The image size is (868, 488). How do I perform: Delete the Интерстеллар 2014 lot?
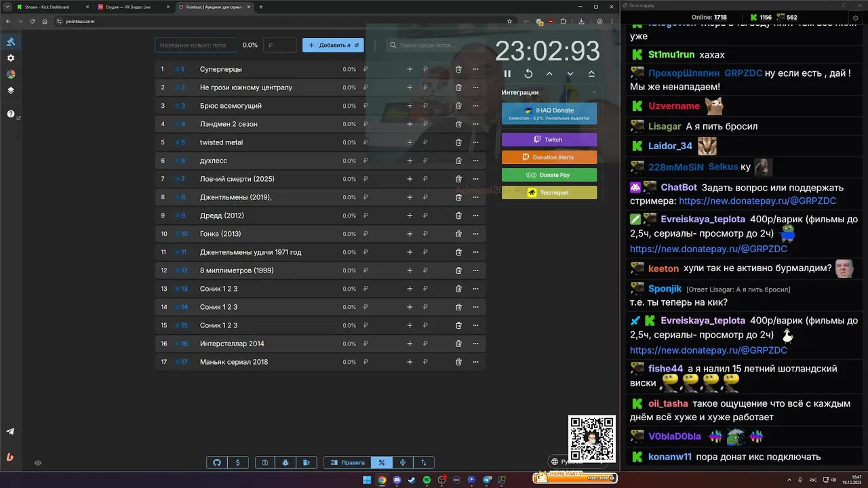tap(458, 344)
